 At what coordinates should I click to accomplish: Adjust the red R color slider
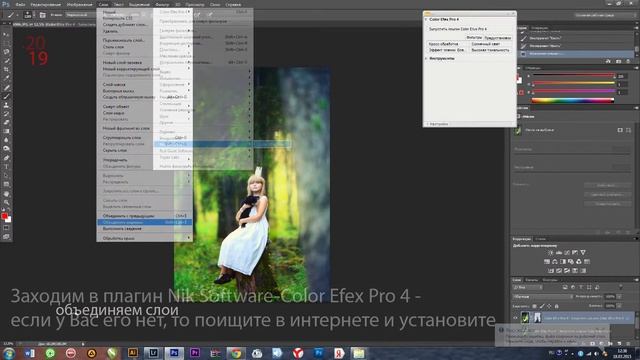tap(573, 76)
